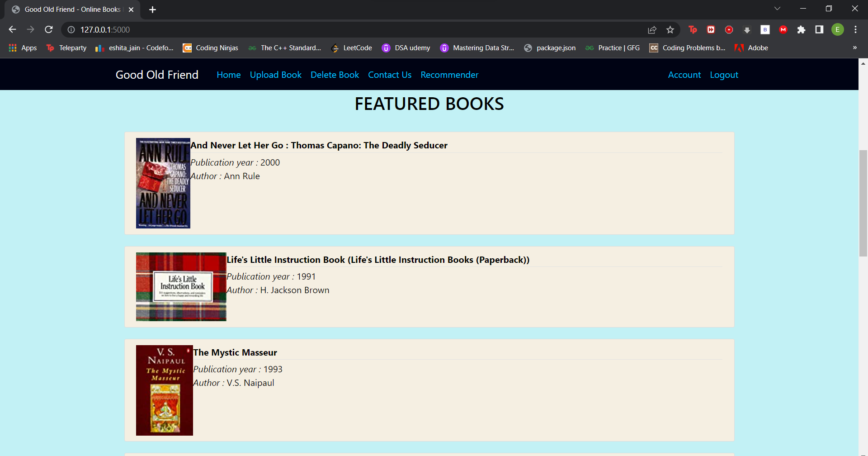868x456 pixels.
Task: Click the green profile avatar E
Action: [x=838, y=29]
